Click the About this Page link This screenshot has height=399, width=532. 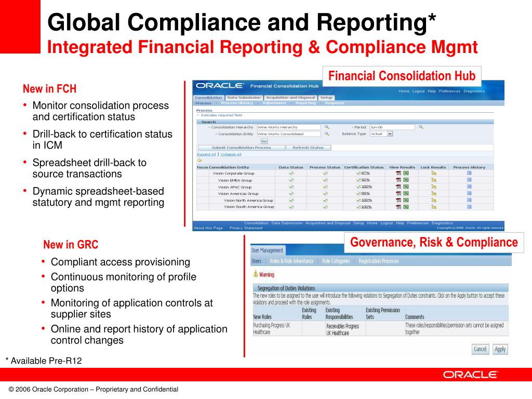click(208, 228)
